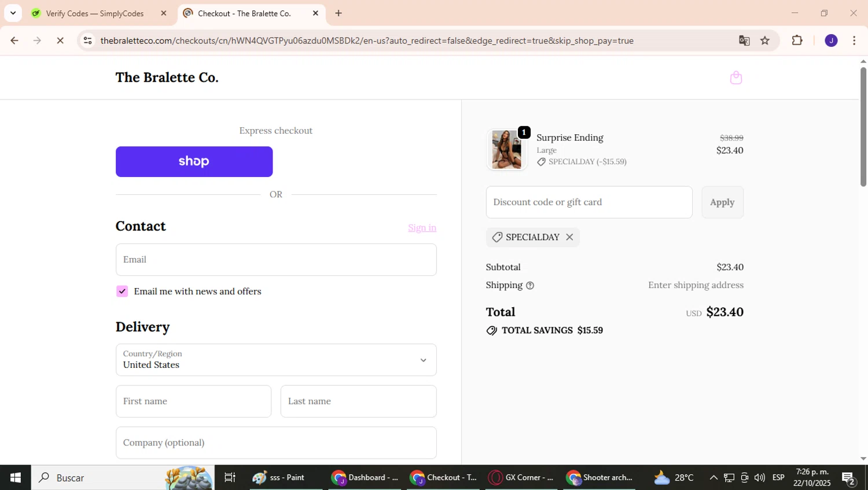Screen dimensions: 868x490
Task: Click The Bralette Co. store logo
Action: click(167, 78)
